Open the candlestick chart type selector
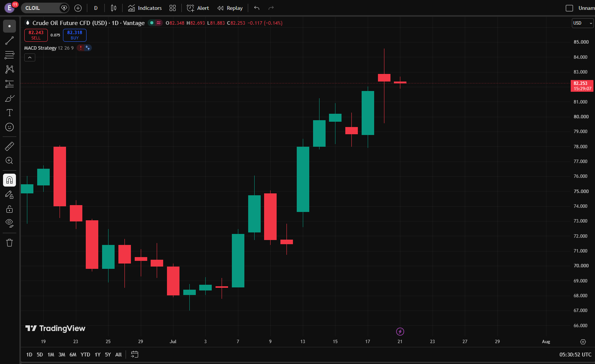595x364 pixels. (113, 8)
